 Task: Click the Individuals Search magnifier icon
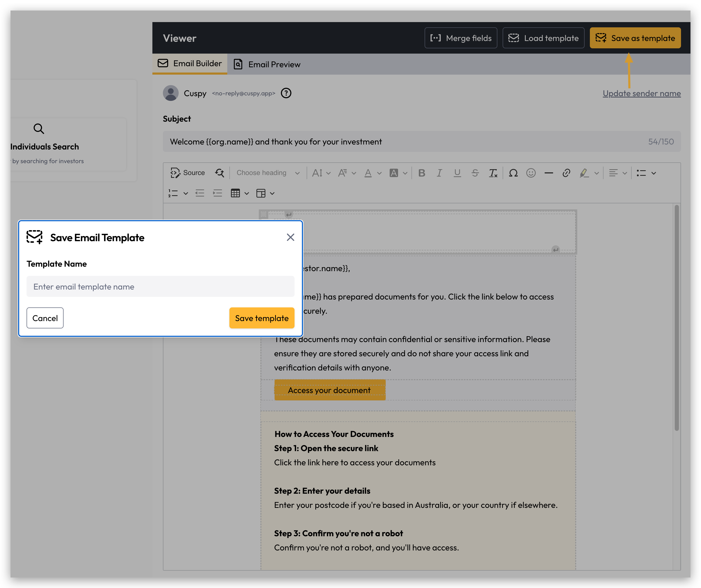coord(39,128)
